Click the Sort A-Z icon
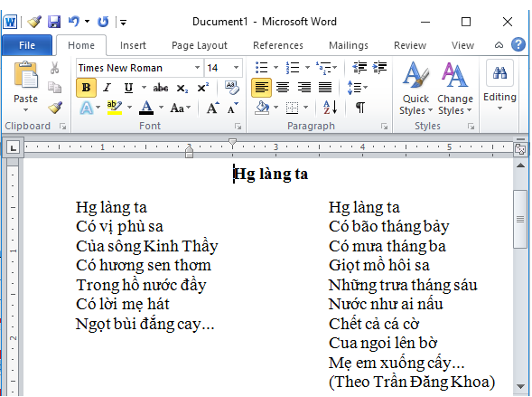This screenshot has width=532, height=397. (x=330, y=108)
